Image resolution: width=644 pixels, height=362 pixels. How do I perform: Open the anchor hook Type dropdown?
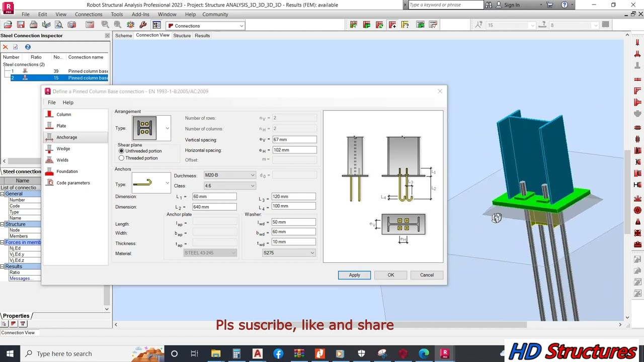167,184
